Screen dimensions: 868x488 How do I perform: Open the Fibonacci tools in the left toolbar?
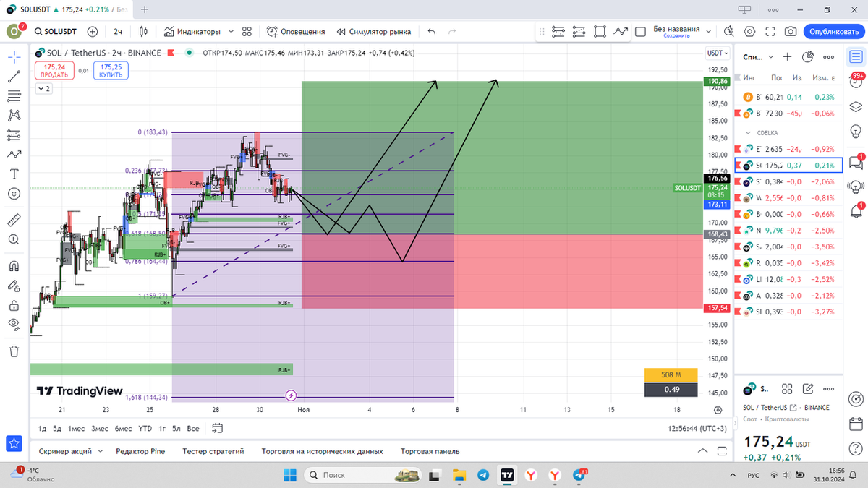point(14,95)
